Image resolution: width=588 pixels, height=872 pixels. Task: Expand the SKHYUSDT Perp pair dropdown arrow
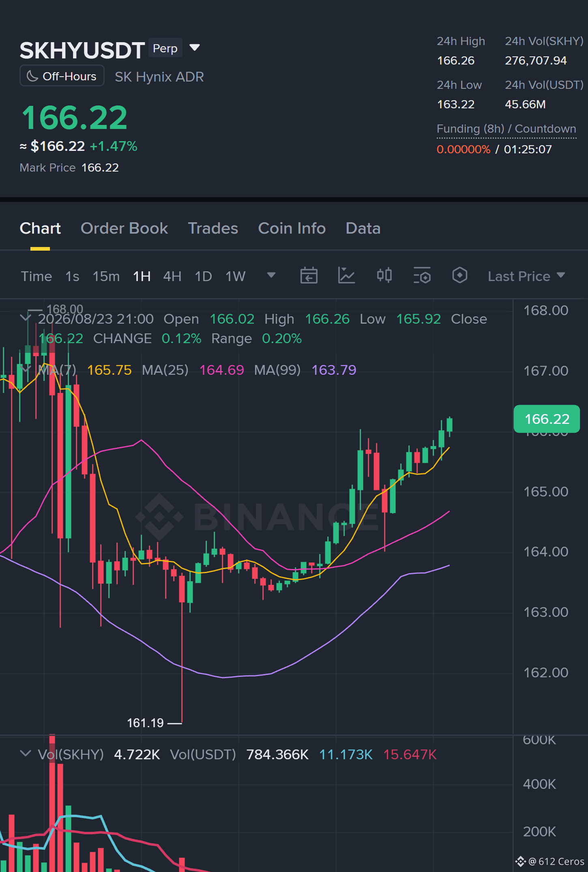[195, 48]
